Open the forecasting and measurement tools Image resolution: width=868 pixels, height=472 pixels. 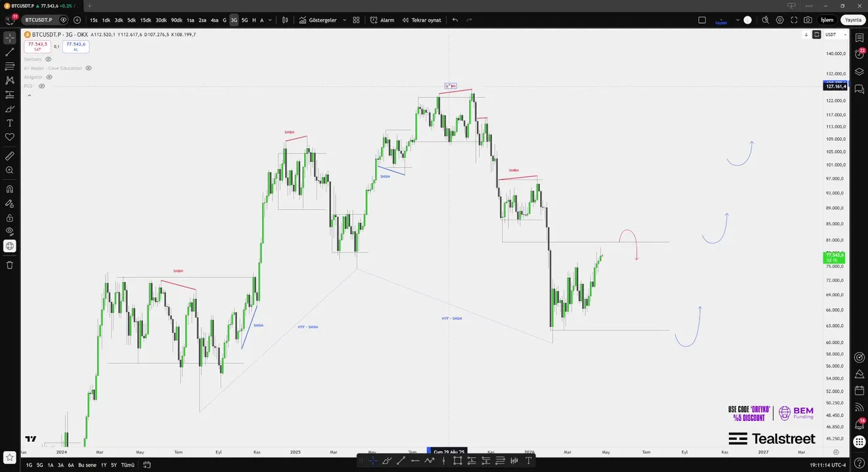pos(10,94)
